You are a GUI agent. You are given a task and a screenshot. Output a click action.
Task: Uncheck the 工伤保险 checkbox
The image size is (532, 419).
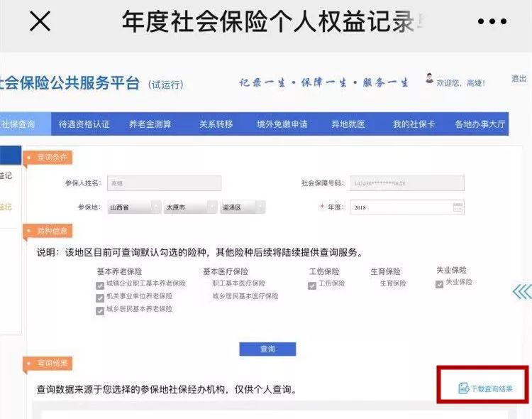pyautogui.click(x=312, y=284)
